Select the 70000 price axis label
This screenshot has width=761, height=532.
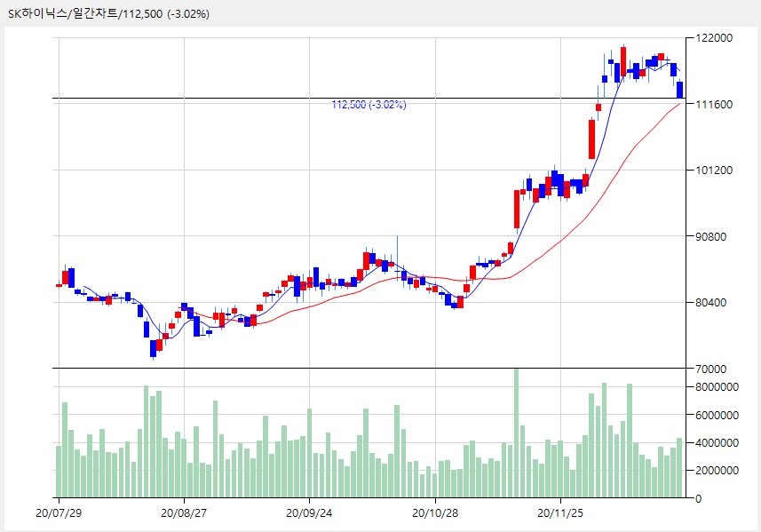point(711,369)
